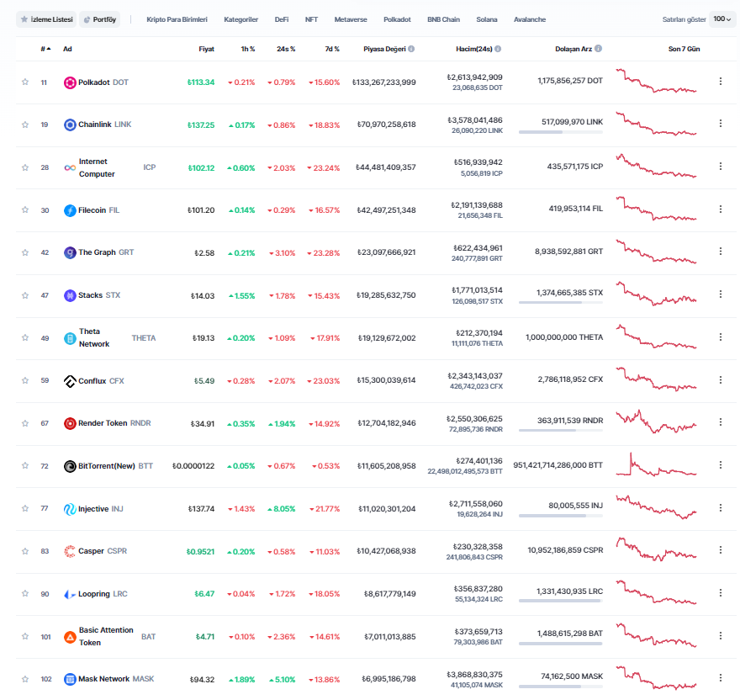
Task: Expand options for Basic Attention Token row
Action: pos(720,636)
